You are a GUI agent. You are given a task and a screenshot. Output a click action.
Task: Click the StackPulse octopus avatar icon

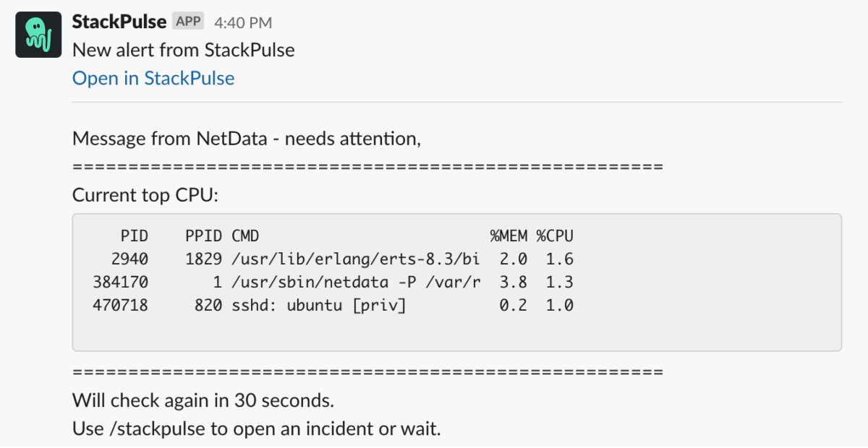tap(33, 35)
